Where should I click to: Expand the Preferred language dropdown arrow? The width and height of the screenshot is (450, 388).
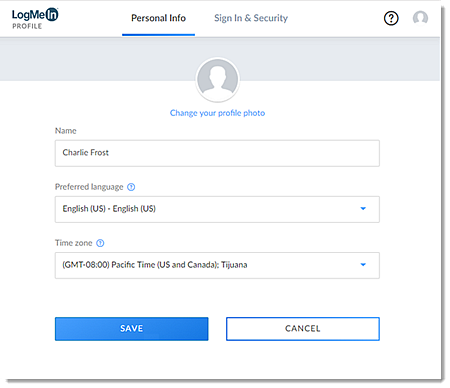pos(363,209)
